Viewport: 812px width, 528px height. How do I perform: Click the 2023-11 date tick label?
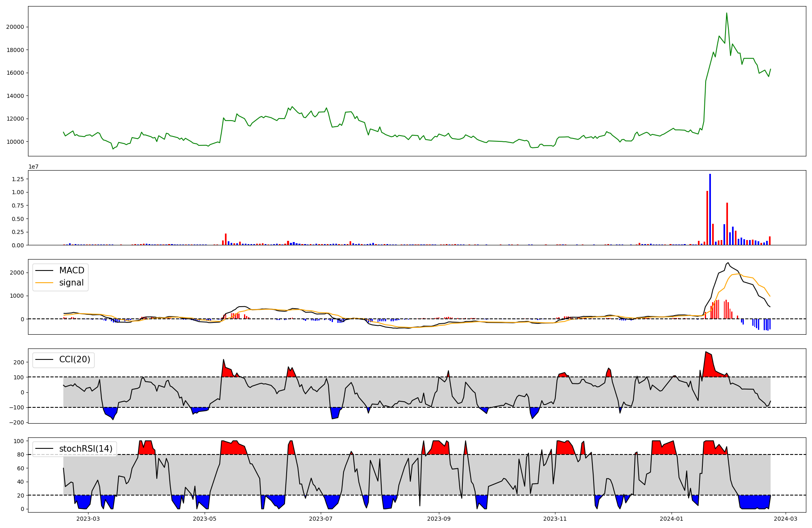[x=555, y=519]
